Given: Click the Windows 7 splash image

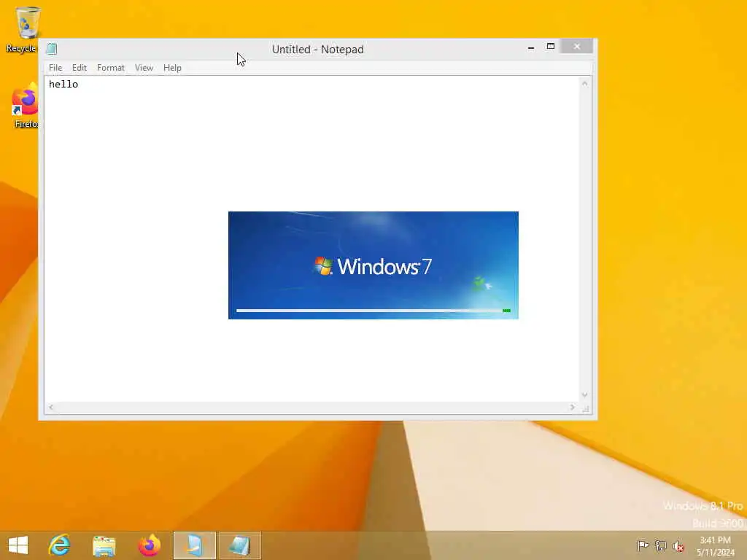Looking at the screenshot, I should click(373, 265).
